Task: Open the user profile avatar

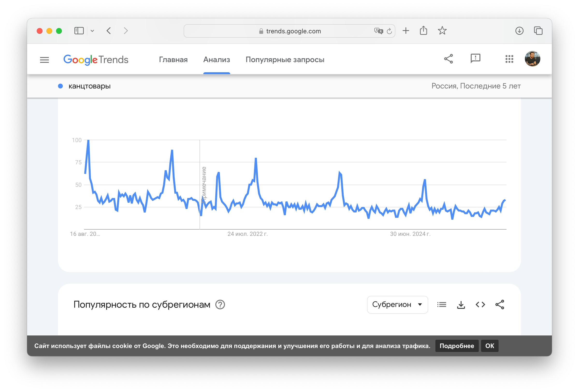Action: click(x=532, y=59)
